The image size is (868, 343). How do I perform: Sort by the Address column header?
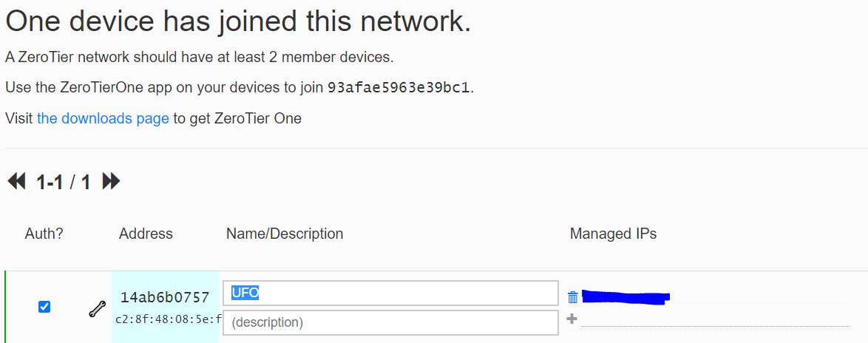146,234
